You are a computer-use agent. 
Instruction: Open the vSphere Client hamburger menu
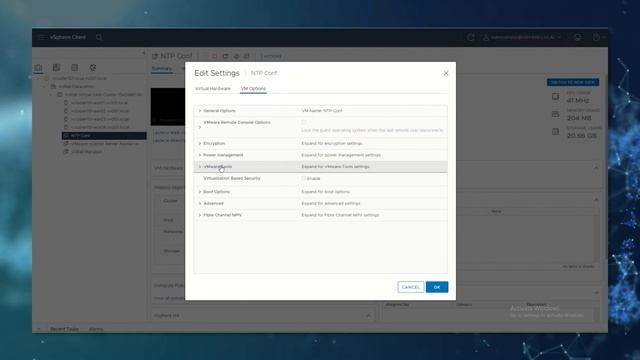(41, 37)
